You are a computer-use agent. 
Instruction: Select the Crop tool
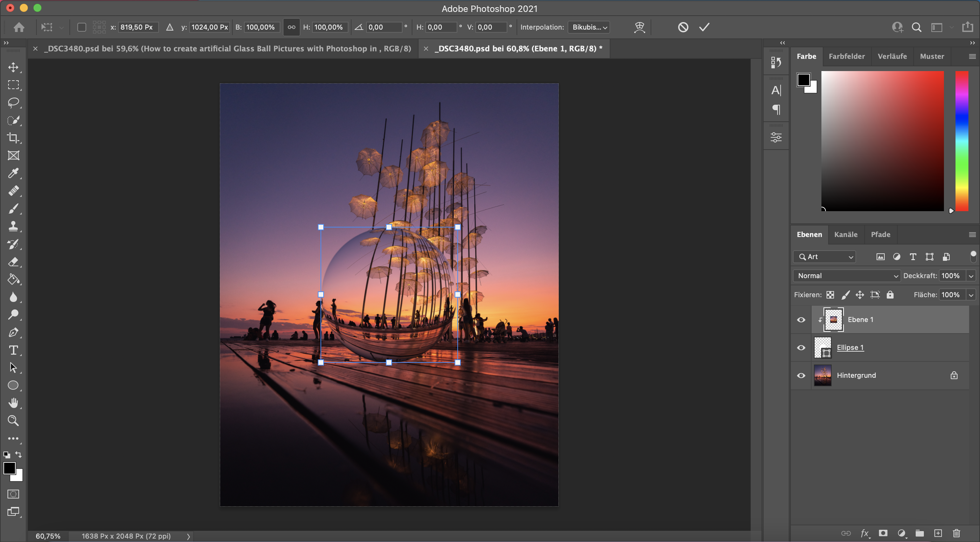tap(13, 138)
